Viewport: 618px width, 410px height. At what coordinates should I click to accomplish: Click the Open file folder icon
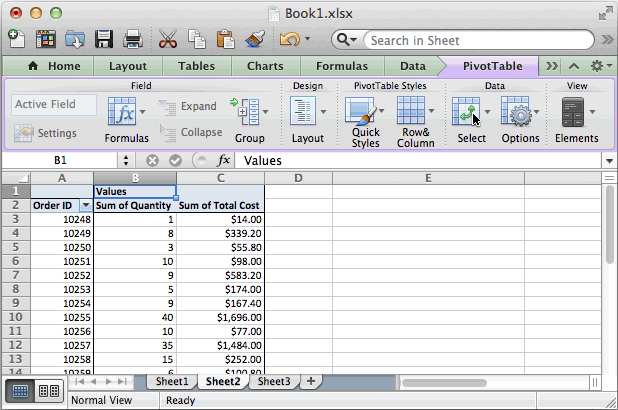[75, 39]
